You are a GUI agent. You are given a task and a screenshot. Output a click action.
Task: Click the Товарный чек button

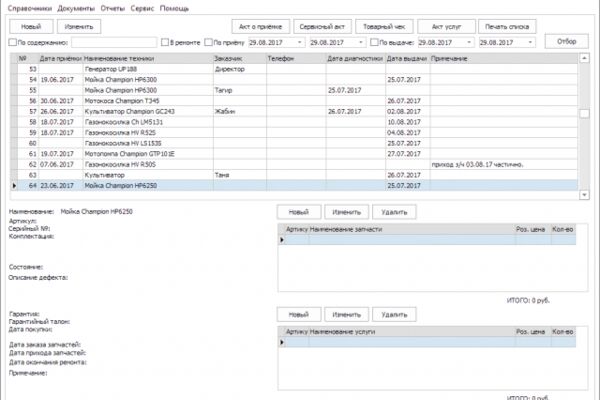pyautogui.click(x=384, y=26)
